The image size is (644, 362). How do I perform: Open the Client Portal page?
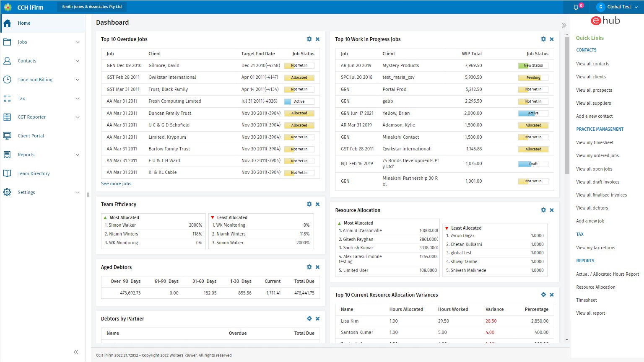point(31,135)
